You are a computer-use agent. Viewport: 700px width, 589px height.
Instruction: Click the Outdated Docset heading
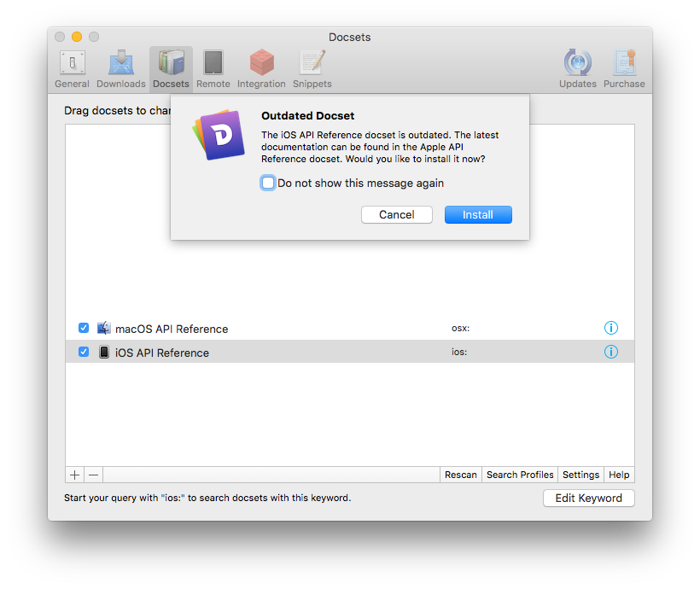pyautogui.click(x=307, y=115)
